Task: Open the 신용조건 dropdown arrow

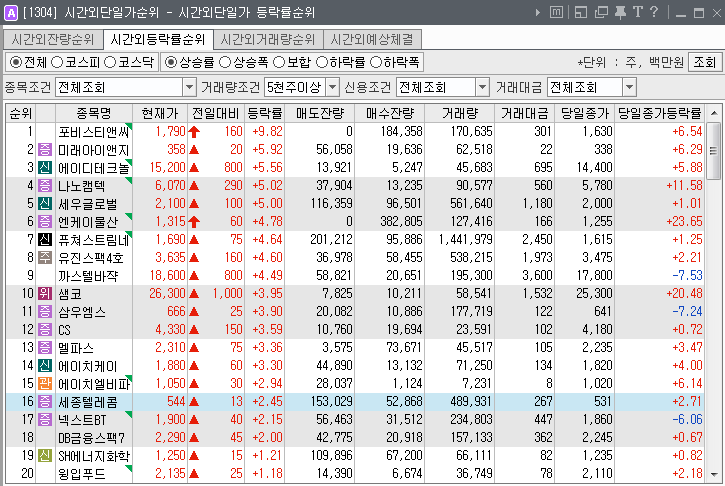Action: coord(482,87)
